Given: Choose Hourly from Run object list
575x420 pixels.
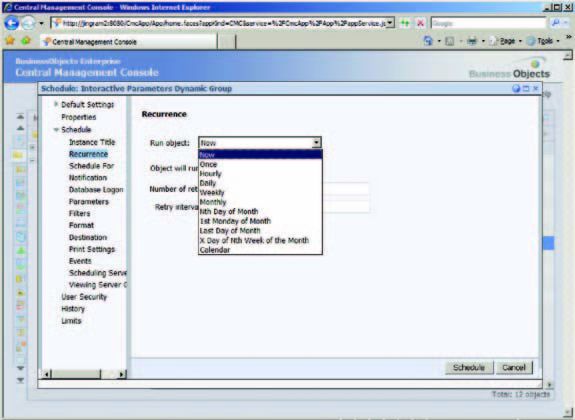Looking at the screenshot, I should click(x=260, y=174).
